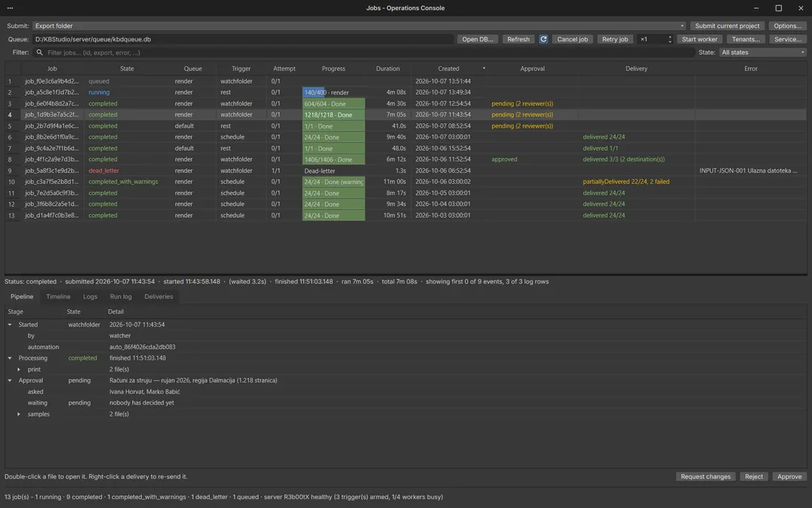
Task: Collapse the Started pipeline stage
Action: [x=10, y=325]
